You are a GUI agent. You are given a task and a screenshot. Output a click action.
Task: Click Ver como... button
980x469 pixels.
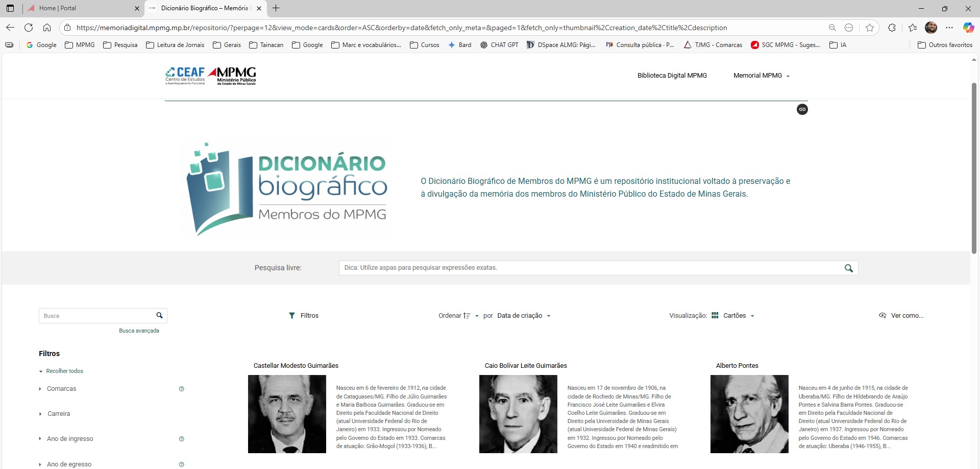[901, 316]
